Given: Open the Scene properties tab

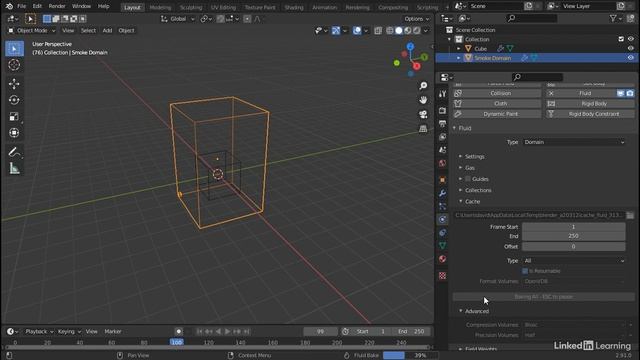Looking at the screenshot, I should coord(442,150).
